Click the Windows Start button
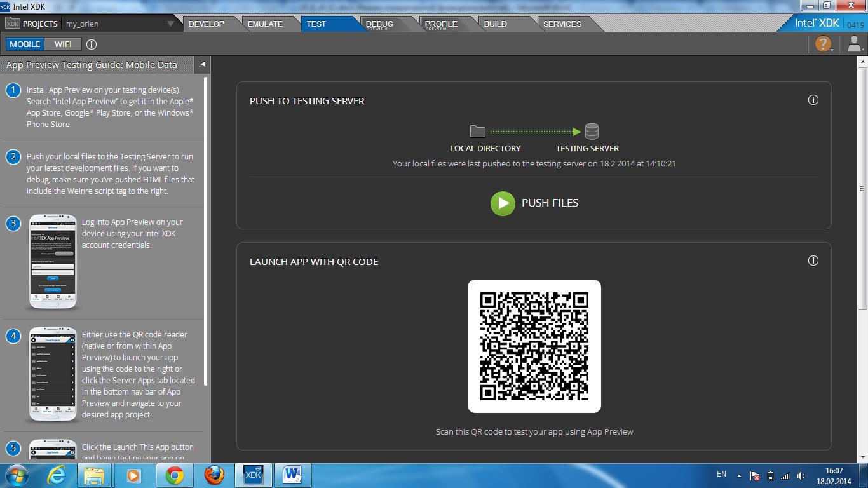 17,475
